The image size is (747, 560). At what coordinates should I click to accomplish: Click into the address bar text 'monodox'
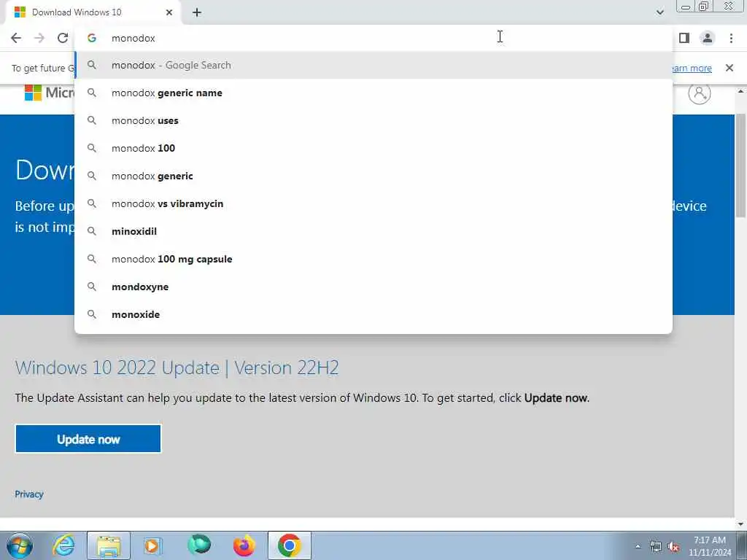pos(133,38)
